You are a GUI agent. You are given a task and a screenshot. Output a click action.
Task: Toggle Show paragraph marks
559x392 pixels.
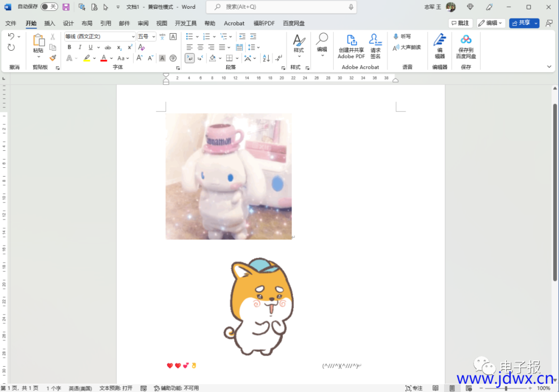(279, 58)
